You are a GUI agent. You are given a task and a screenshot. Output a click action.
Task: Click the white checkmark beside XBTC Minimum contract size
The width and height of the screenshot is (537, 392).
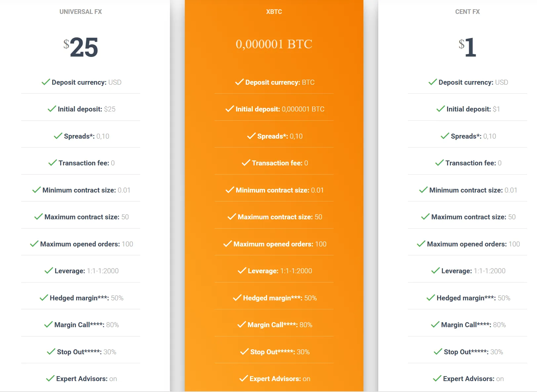[230, 190]
